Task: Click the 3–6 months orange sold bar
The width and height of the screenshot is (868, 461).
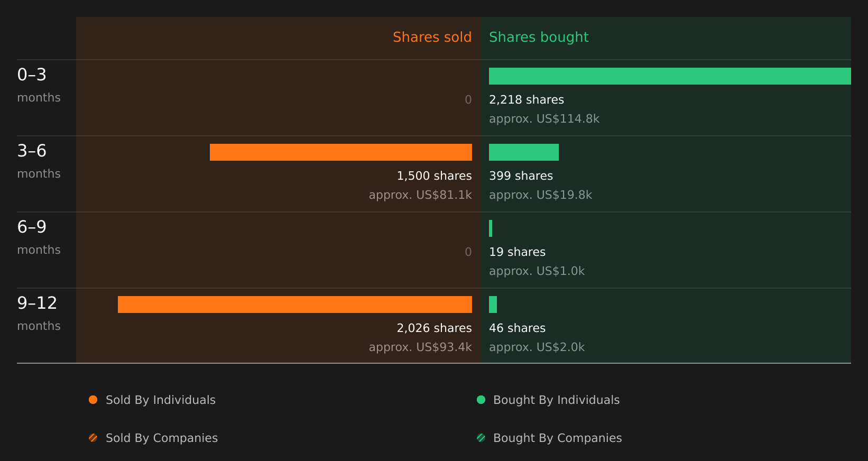Action: tap(341, 152)
